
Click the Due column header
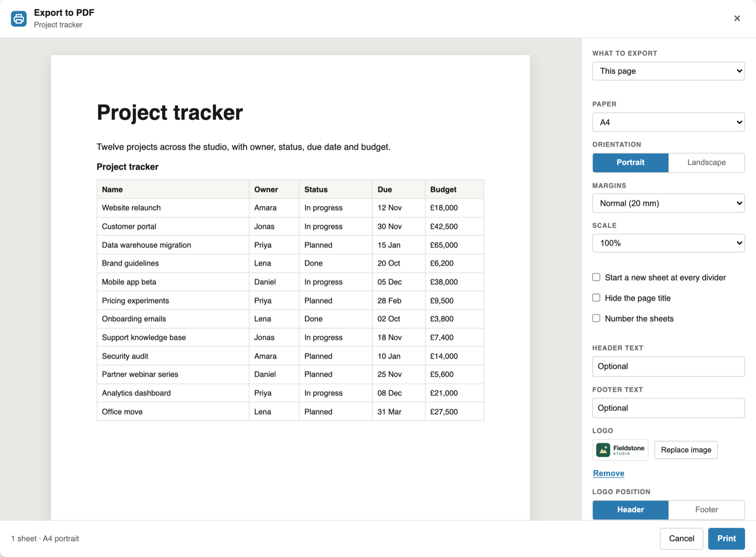click(399, 190)
